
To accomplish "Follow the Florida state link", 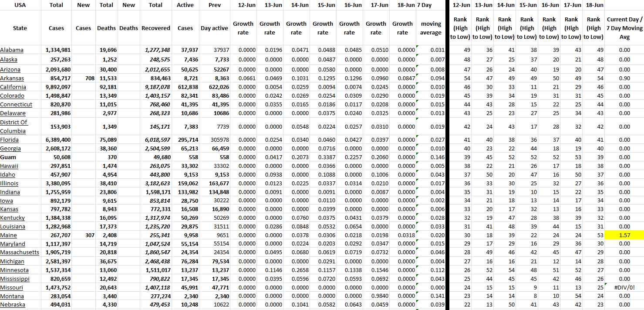I will click(x=10, y=140).
